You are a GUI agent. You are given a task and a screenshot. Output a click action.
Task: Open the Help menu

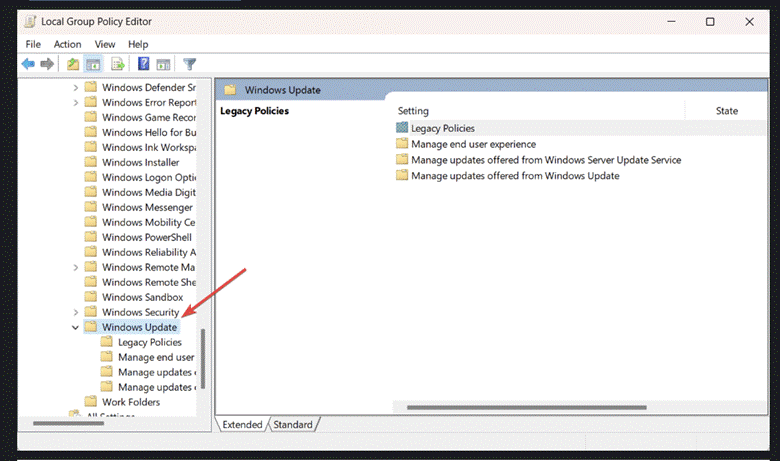(138, 44)
